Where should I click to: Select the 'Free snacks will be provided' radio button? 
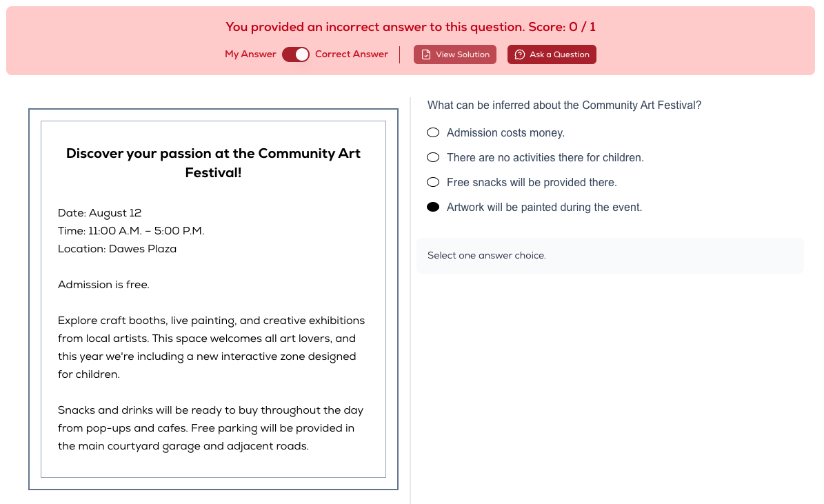pyautogui.click(x=433, y=182)
